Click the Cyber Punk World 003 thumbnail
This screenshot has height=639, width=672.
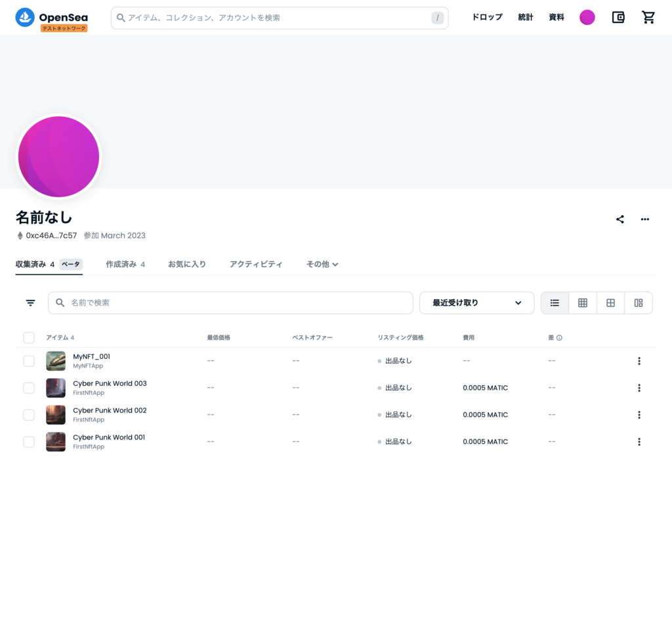click(56, 388)
